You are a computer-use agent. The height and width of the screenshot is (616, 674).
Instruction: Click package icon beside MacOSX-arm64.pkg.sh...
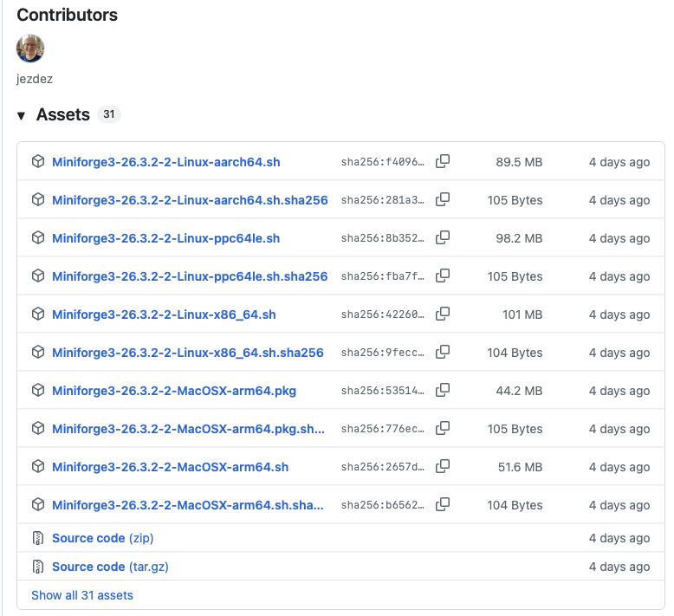(x=38, y=428)
